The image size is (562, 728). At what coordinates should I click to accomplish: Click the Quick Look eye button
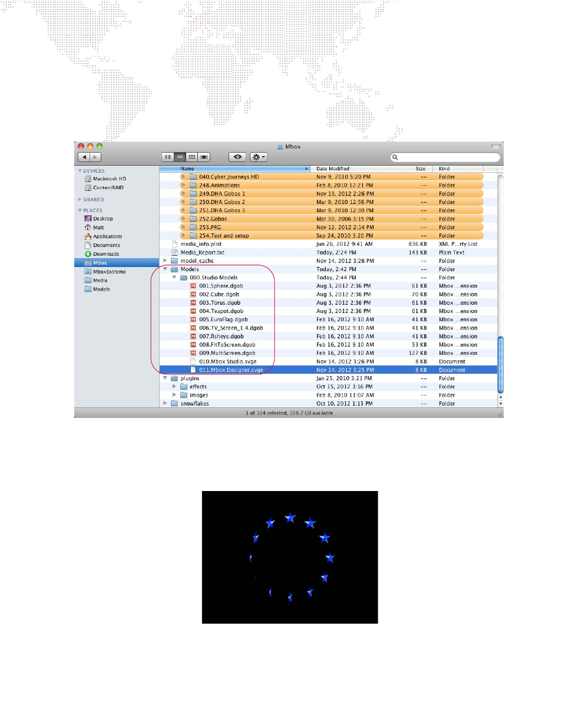pos(237,157)
